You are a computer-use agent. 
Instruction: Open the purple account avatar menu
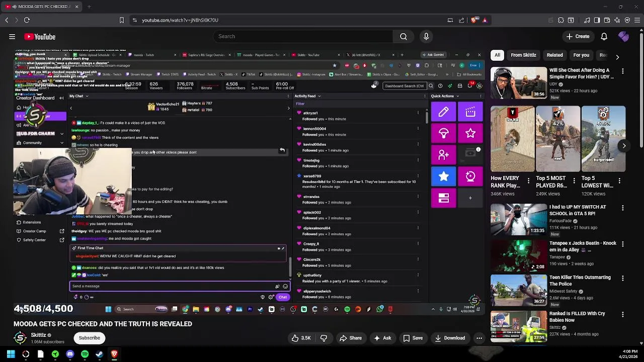point(623,36)
